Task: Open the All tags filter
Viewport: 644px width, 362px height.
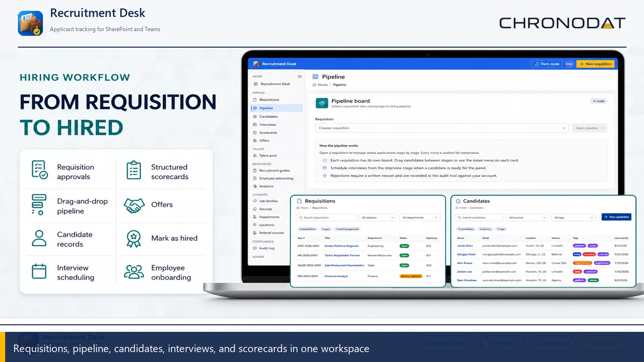Action: [574, 217]
